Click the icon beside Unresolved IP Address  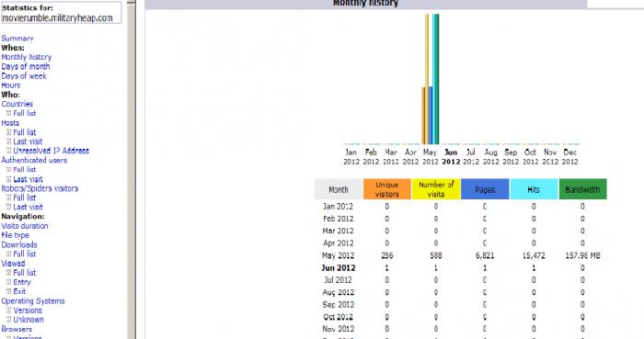(8, 151)
